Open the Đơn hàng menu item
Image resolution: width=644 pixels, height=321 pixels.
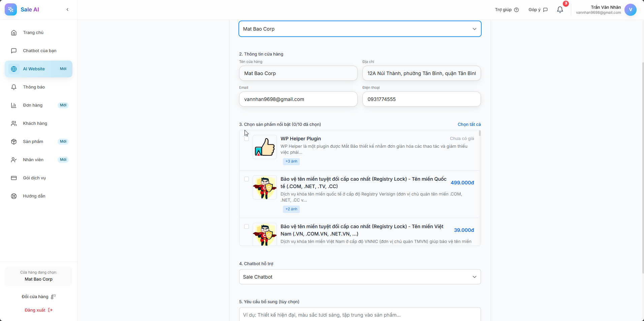tap(33, 105)
